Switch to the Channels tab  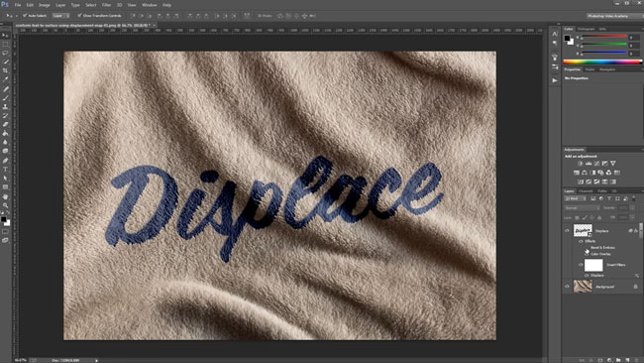(x=586, y=191)
